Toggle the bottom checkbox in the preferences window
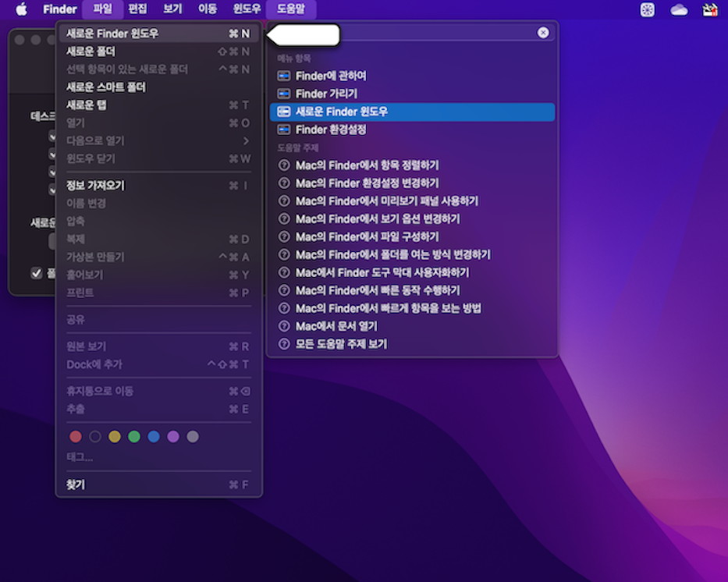 pos(37,273)
